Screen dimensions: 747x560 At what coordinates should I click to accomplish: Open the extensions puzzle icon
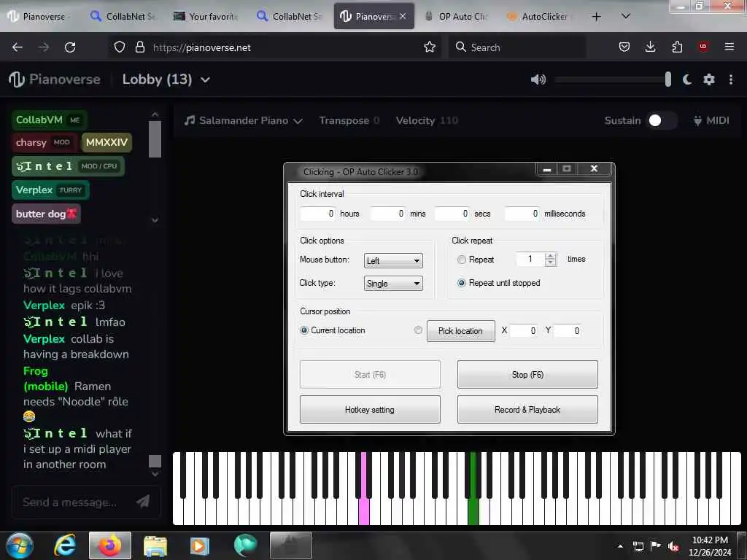coord(677,47)
